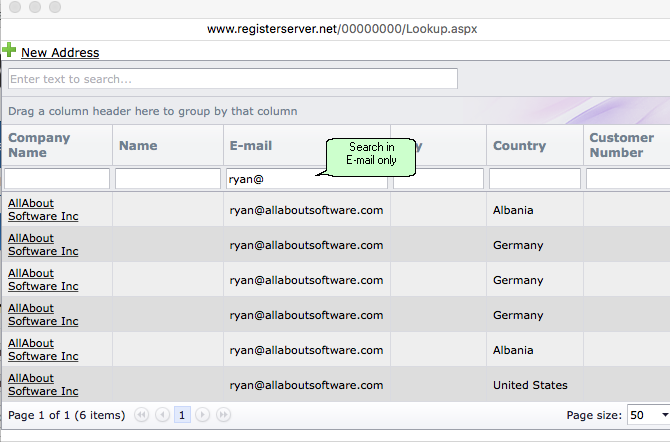670x442 pixels.
Task: Click previous page pager arrow
Action: tap(162, 414)
